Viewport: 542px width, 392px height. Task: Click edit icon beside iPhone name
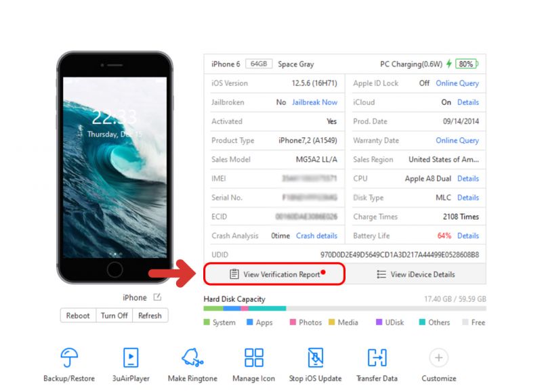point(157,297)
